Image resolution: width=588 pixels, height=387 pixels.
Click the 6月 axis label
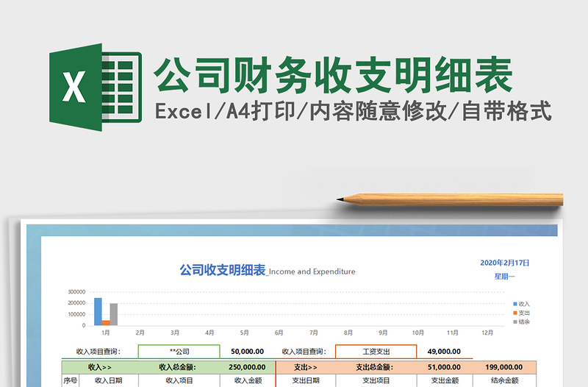pos(279,333)
